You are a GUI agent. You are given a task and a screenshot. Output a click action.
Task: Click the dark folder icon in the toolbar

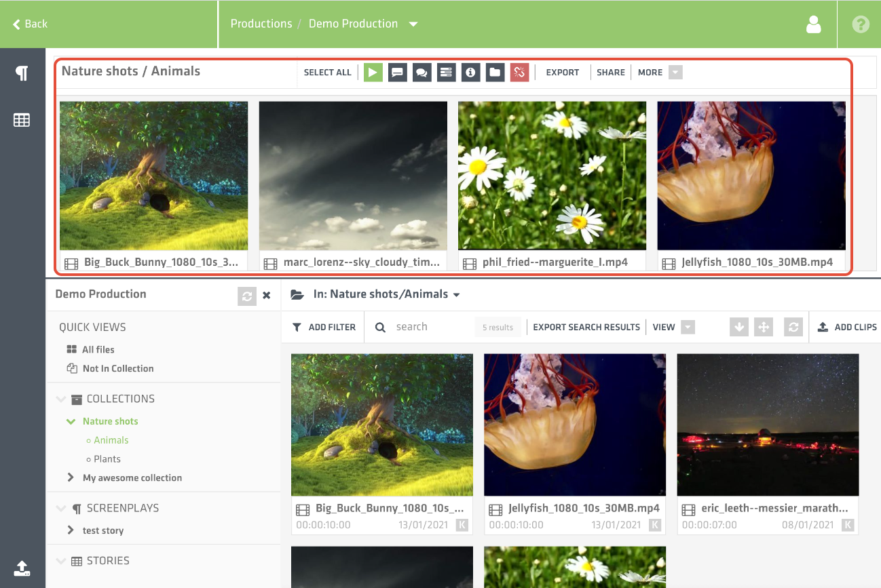click(495, 72)
